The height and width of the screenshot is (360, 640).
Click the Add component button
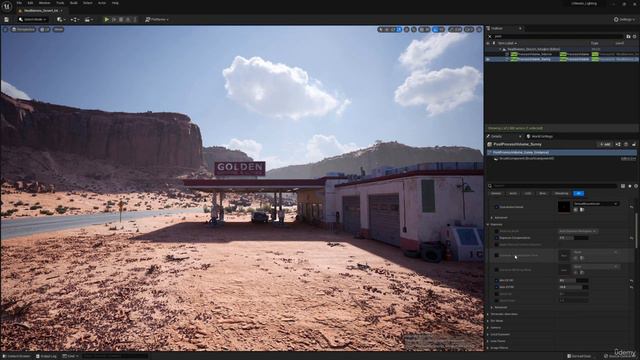[x=604, y=144]
